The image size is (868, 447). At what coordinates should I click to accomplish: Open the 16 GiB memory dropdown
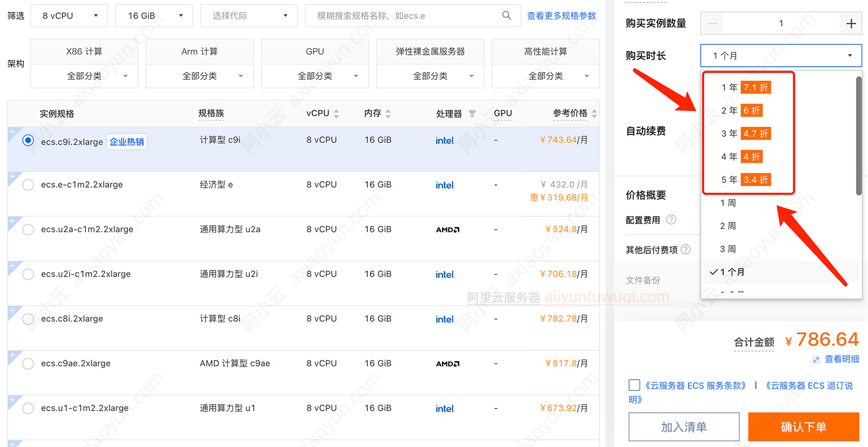155,16
